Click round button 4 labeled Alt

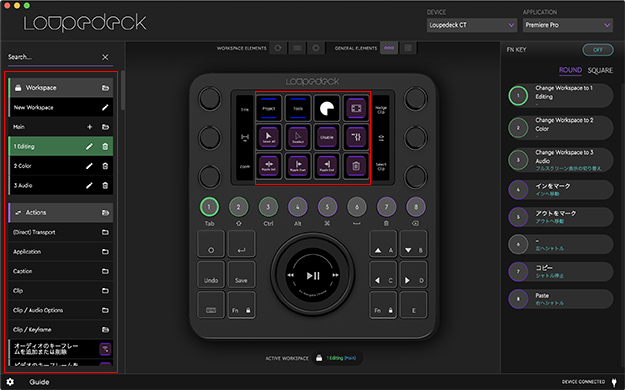click(x=297, y=207)
